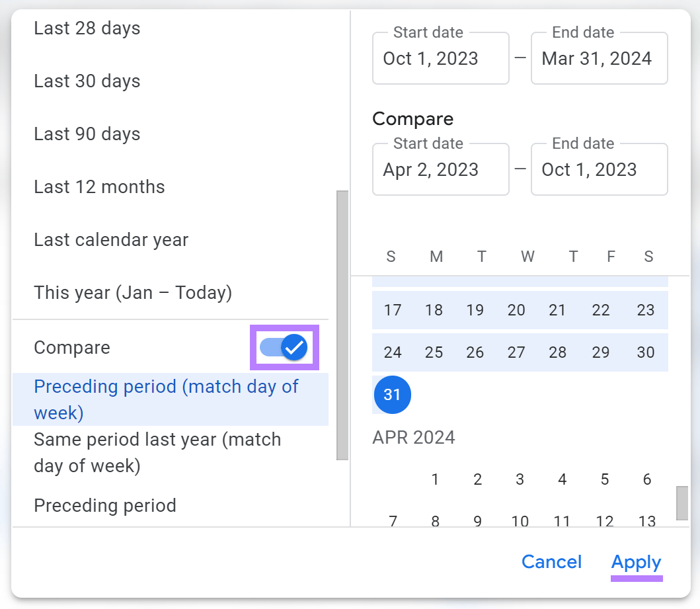Viewport: 700px width, 609px height.
Task: Edit the compare start date Apr 2, 2023
Action: pyautogui.click(x=440, y=169)
